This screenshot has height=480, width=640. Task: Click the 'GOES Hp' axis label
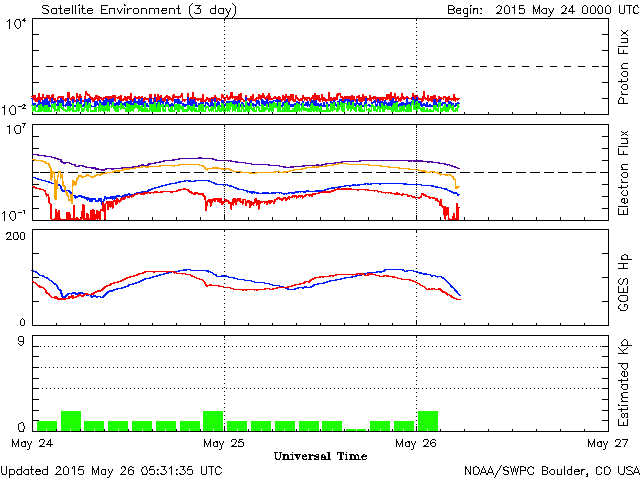[x=623, y=282]
